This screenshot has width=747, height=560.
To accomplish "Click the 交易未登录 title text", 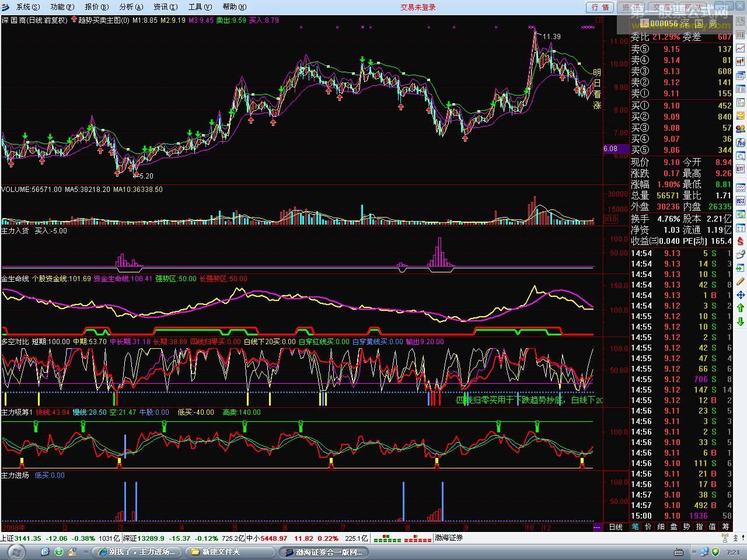I will pos(418,7).
